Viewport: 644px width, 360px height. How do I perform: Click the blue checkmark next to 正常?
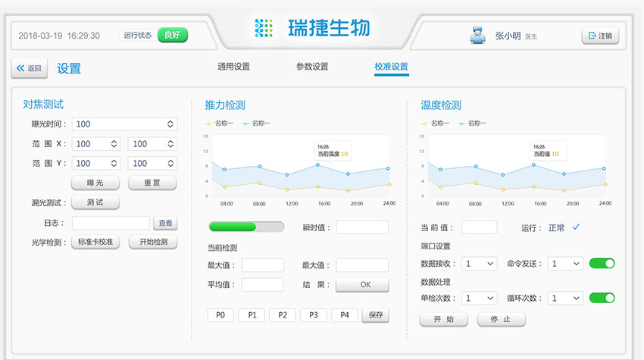tap(577, 227)
